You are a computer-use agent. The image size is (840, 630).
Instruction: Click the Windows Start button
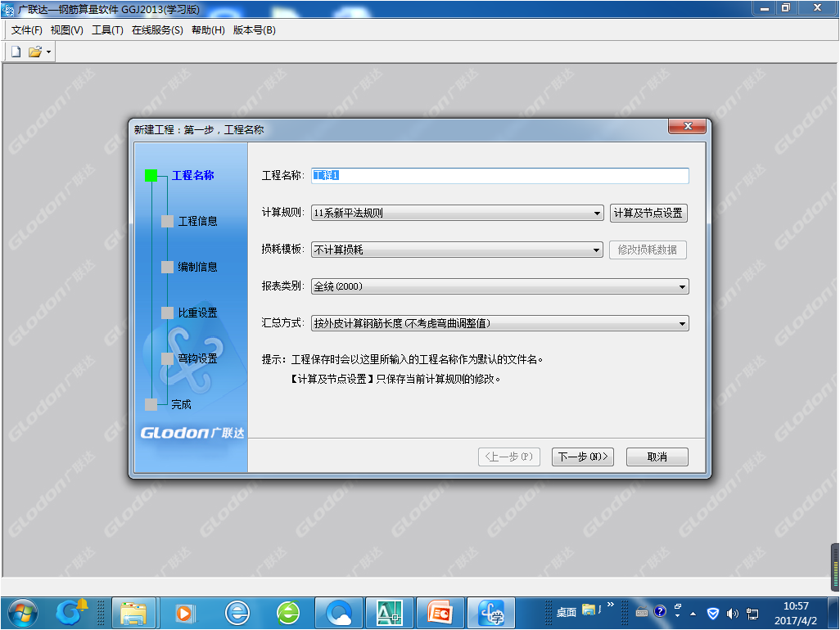click(22, 614)
